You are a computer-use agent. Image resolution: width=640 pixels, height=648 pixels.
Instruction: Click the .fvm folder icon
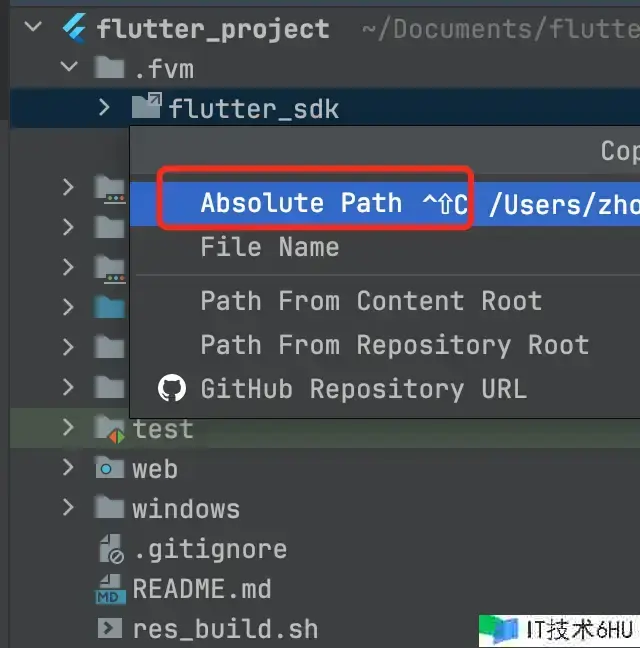109,67
